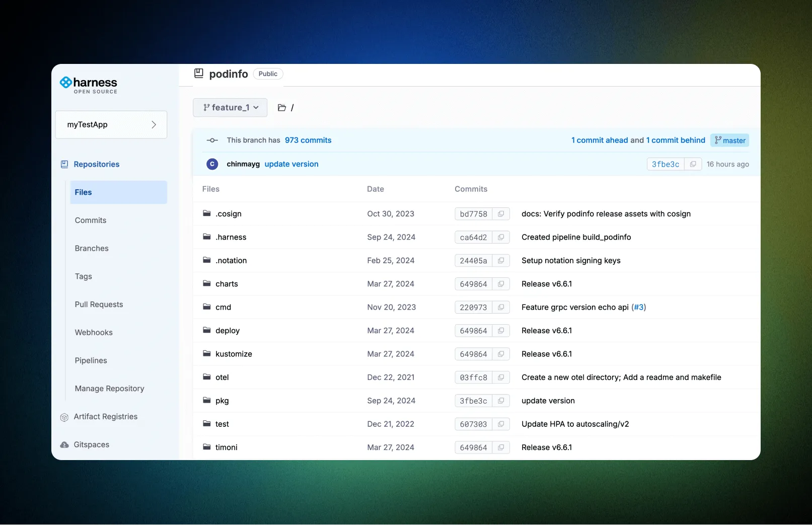The height and width of the screenshot is (525, 812).
Task: Click the Artifact Registries icon
Action: (x=64, y=417)
